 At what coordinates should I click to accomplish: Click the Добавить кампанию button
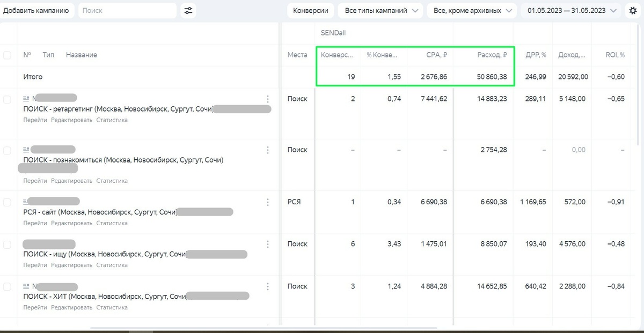(x=36, y=10)
